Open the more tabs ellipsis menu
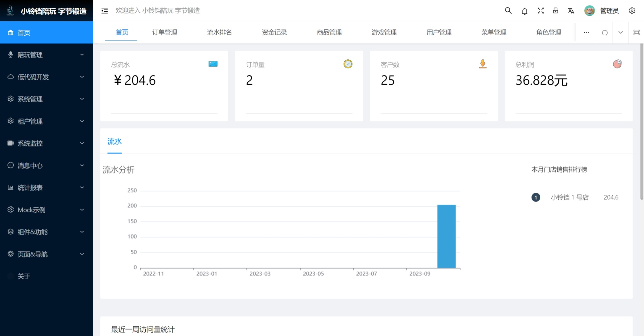The image size is (644, 336). (x=586, y=32)
